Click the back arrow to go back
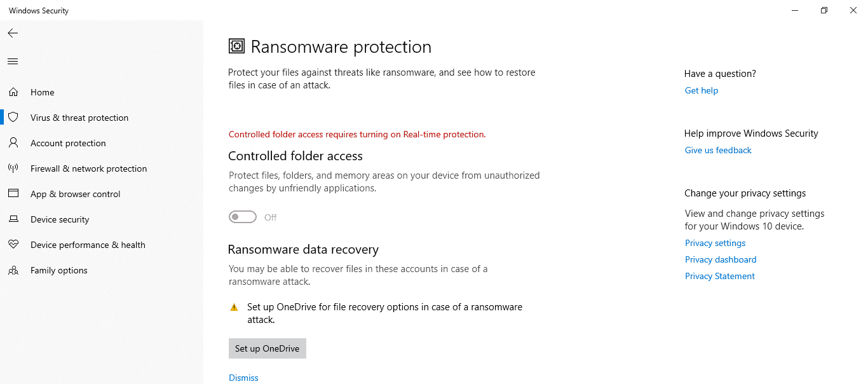 (13, 33)
